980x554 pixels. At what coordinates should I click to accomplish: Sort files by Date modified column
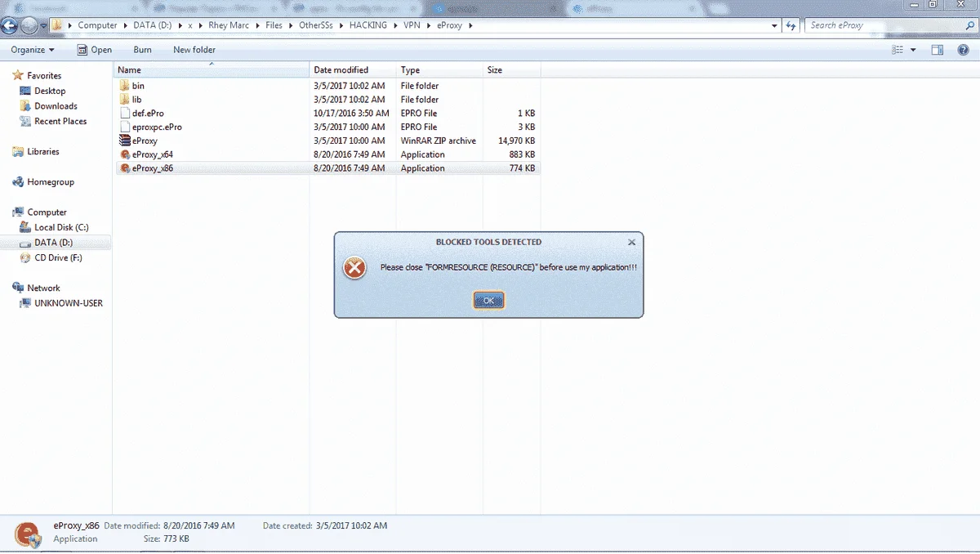point(353,70)
